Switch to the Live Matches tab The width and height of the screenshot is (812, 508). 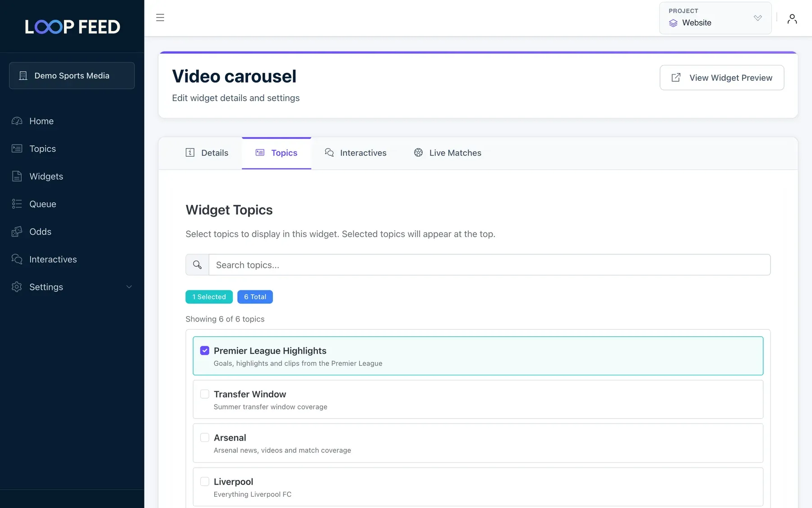[x=448, y=153]
